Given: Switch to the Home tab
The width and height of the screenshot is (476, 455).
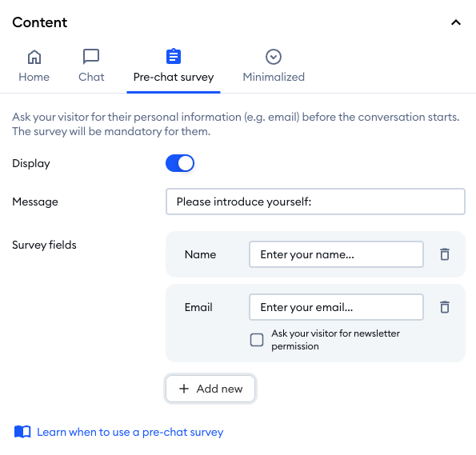Looking at the screenshot, I should coord(34,77).
